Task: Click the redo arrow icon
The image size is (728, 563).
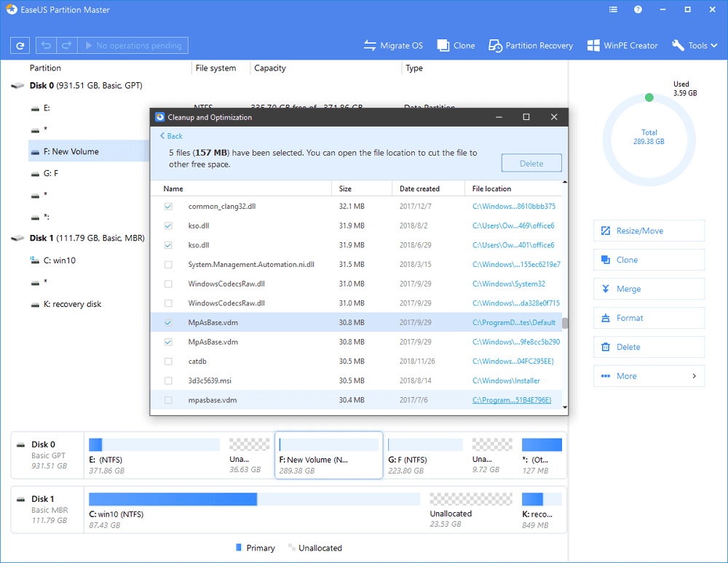Action: tap(66, 45)
